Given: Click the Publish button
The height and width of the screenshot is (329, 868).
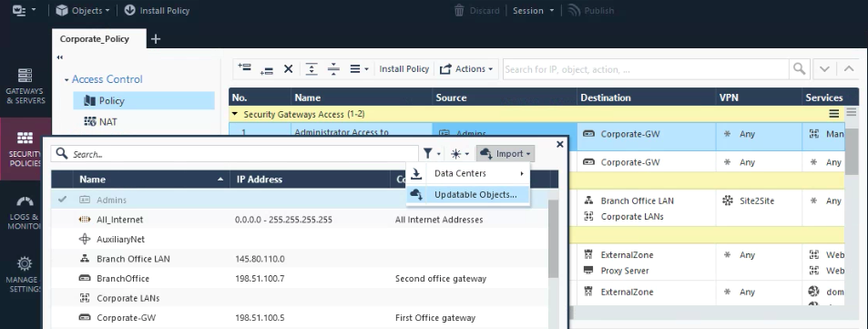Looking at the screenshot, I should coord(591,10).
